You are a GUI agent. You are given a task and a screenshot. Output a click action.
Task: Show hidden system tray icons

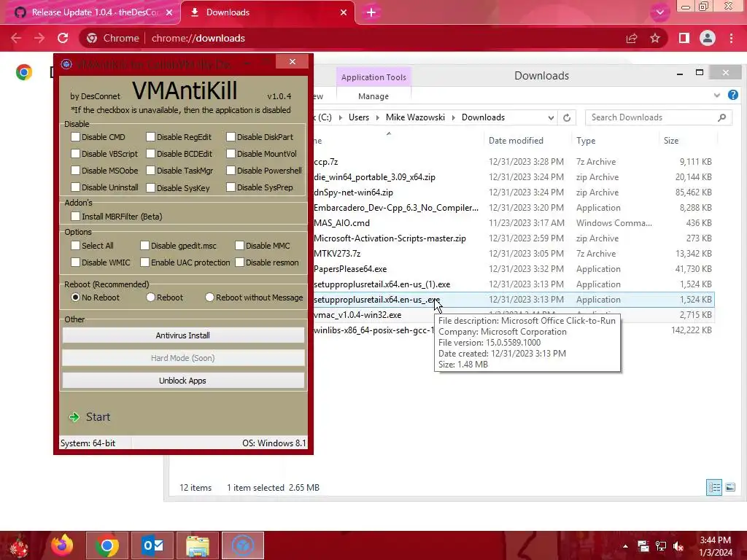tap(625, 545)
